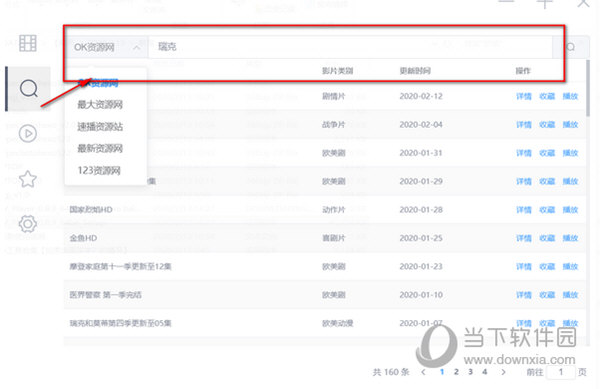Go to results page 3
Image resolution: width=600 pixels, height=389 pixels.
[470, 372]
